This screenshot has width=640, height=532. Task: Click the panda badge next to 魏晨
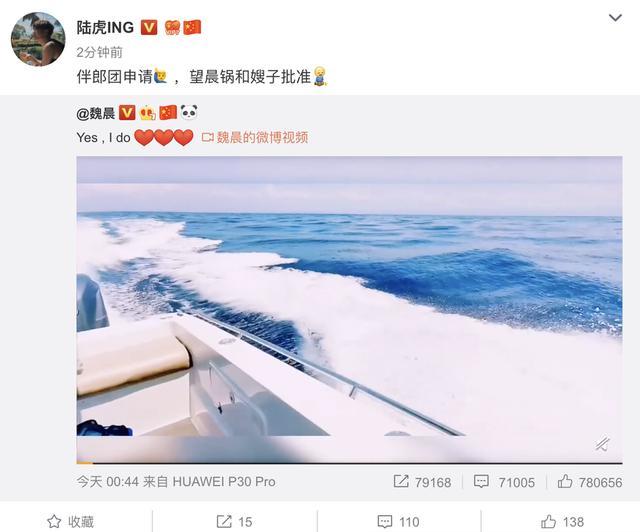click(x=189, y=113)
